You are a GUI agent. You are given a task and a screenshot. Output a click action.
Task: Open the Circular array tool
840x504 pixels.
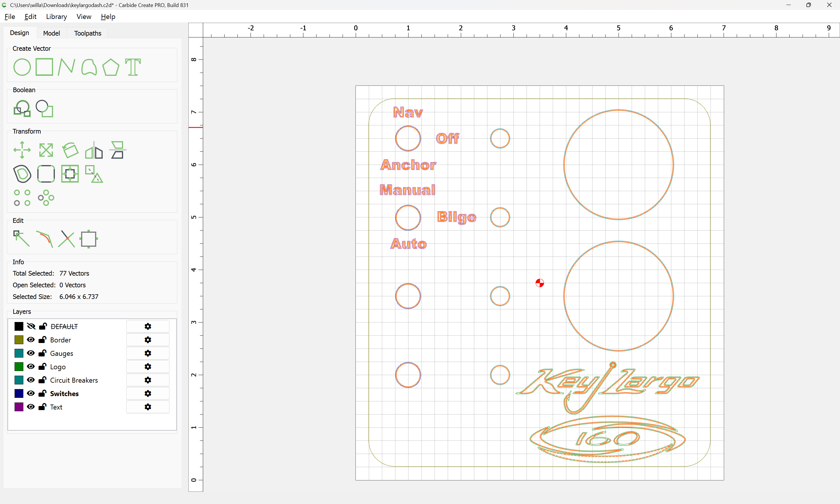click(46, 198)
